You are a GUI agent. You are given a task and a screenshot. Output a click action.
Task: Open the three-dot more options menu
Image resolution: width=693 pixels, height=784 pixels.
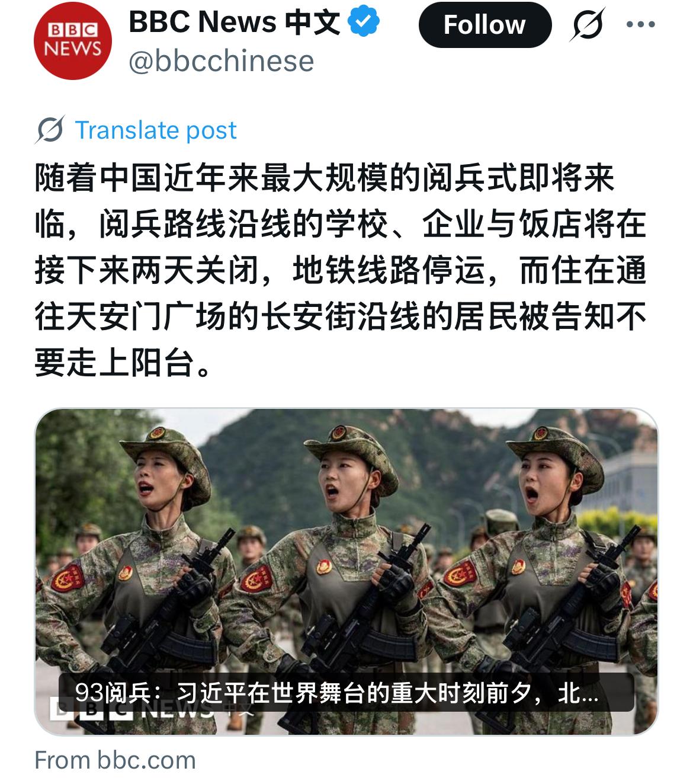click(640, 25)
